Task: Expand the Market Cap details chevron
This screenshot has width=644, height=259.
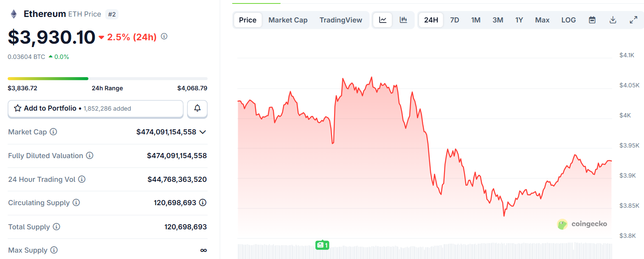Action: coord(202,132)
